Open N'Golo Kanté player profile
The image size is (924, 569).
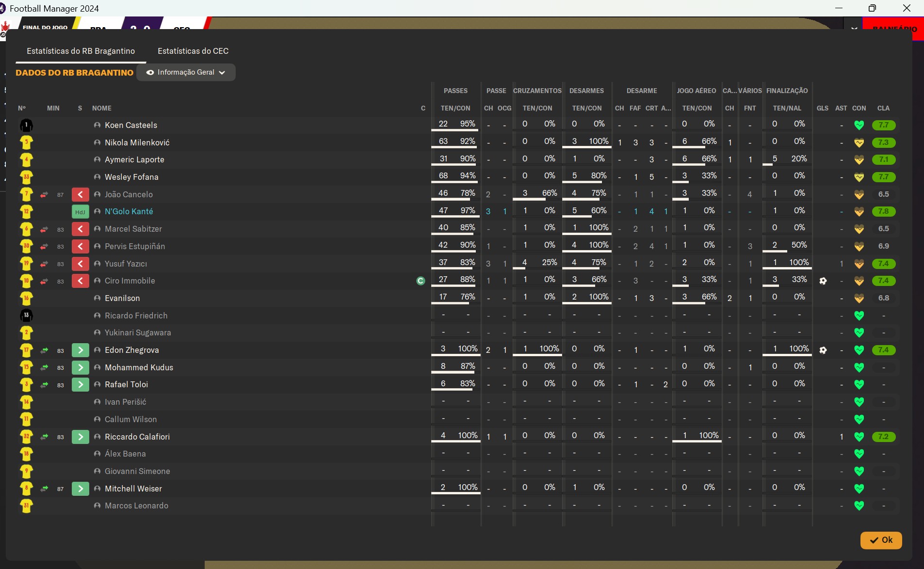tap(129, 212)
